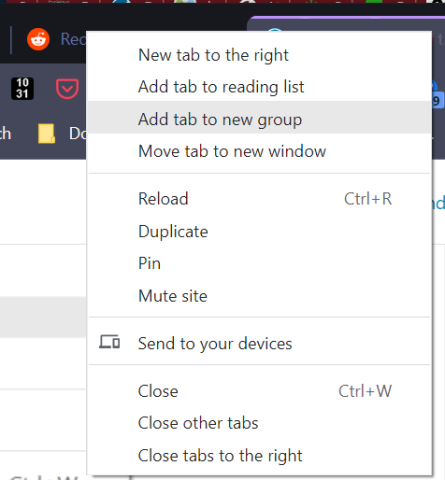Click the red Pocket save icon
The width and height of the screenshot is (445, 480).
(x=67, y=89)
